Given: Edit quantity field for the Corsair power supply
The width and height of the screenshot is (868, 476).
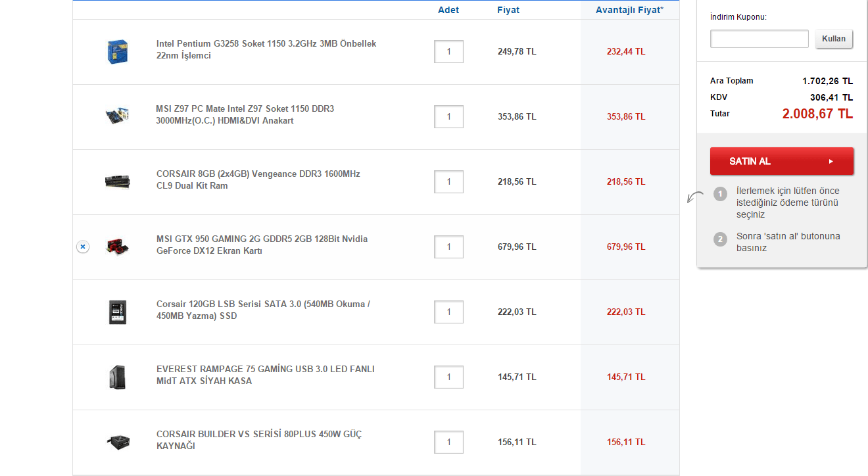Looking at the screenshot, I should pos(448,442).
